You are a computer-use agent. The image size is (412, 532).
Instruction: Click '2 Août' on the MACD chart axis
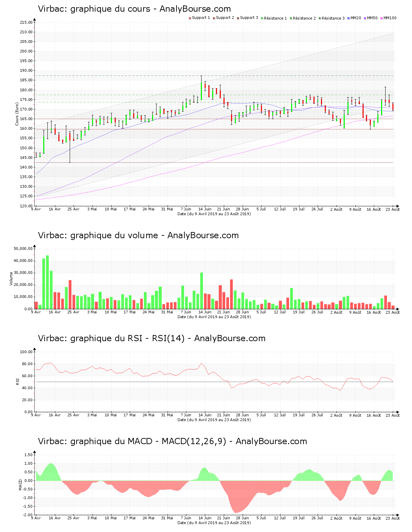(336, 518)
